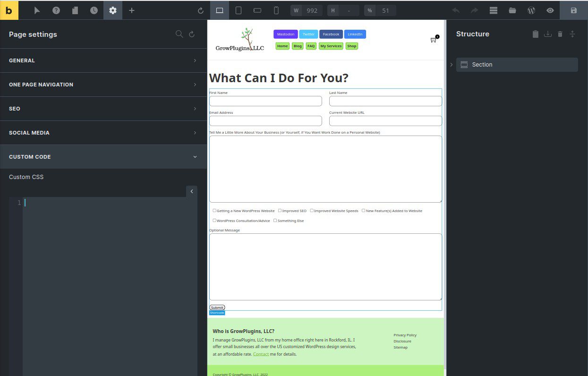Click the Submit button on the form
The height and width of the screenshot is (376, 588).
(217, 307)
